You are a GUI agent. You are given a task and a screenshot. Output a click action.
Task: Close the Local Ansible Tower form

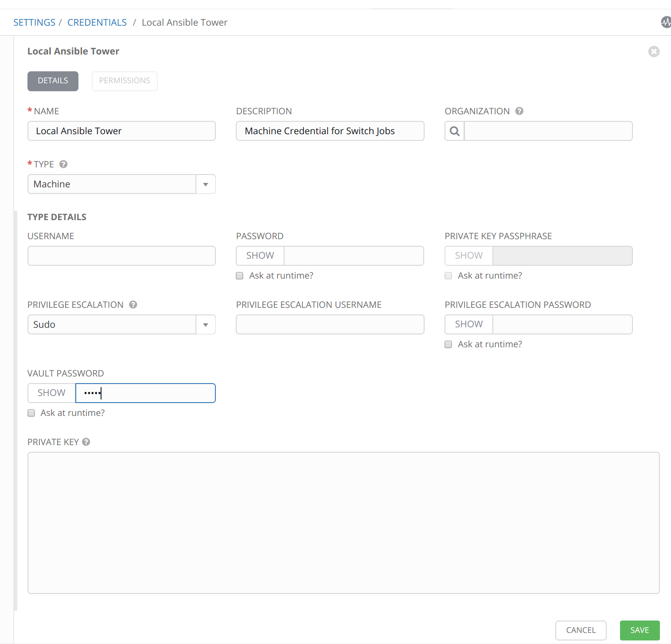tap(654, 51)
